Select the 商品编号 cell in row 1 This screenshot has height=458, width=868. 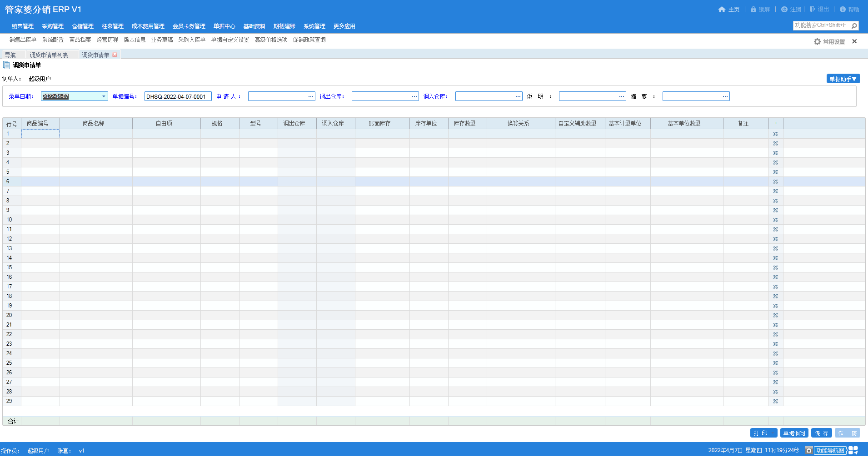coord(40,134)
